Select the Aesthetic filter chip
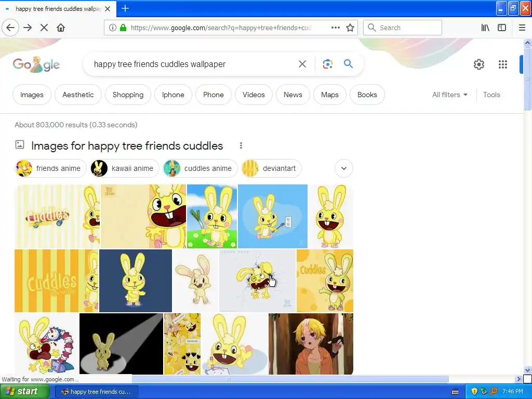Image resolution: width=532 pixels, height=399 pixels. pyautogui.click(x=78, y=95)
